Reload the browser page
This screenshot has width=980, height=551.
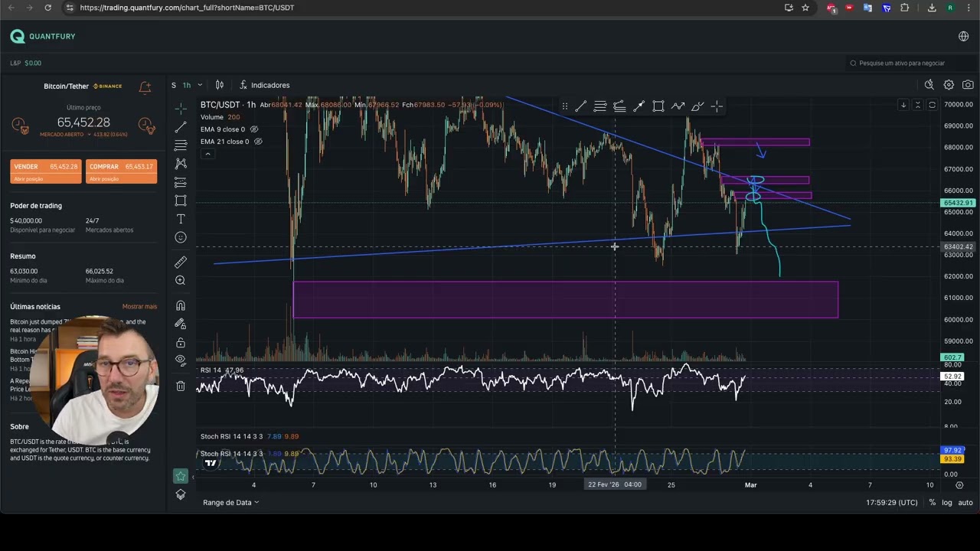(x=47, y=8)
